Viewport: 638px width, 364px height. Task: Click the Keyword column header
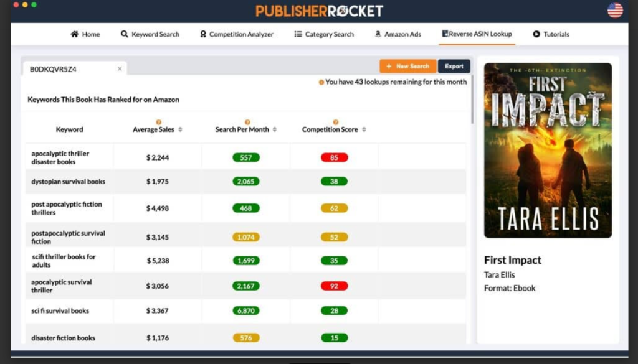69,129
